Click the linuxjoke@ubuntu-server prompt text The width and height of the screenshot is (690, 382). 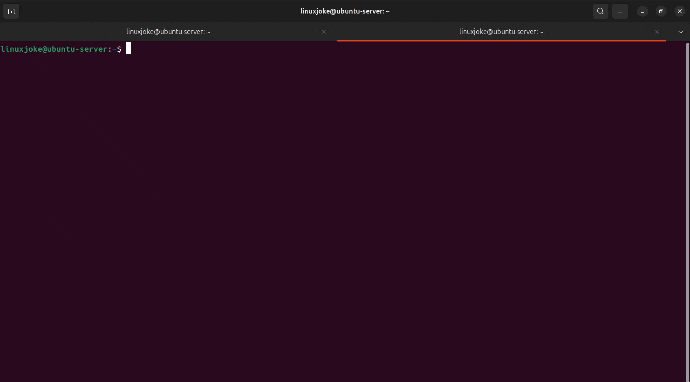point(61,49)
